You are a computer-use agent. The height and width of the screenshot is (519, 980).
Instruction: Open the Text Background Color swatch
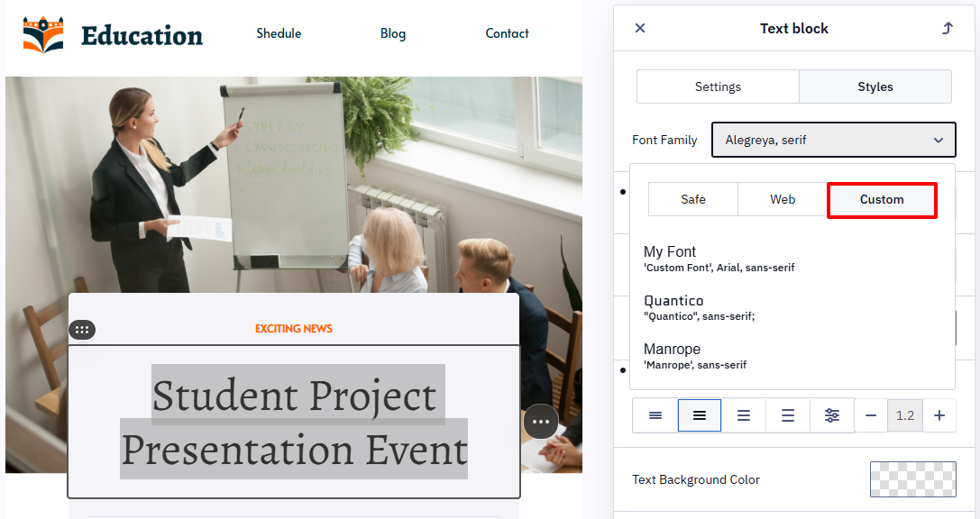coord(913,479)
